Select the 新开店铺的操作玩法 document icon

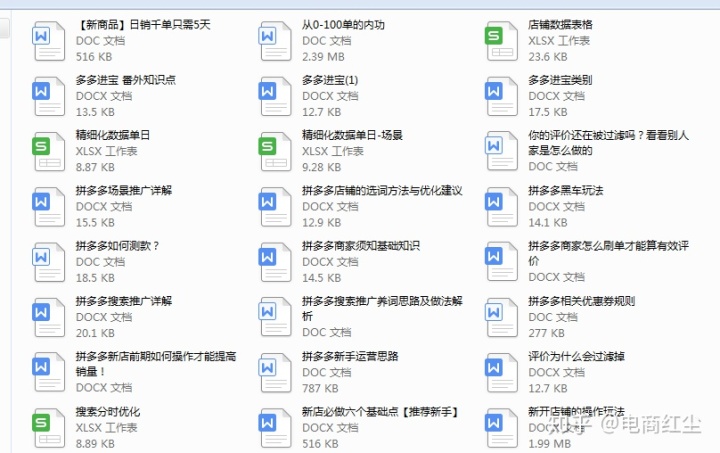(x=501, y=428)
